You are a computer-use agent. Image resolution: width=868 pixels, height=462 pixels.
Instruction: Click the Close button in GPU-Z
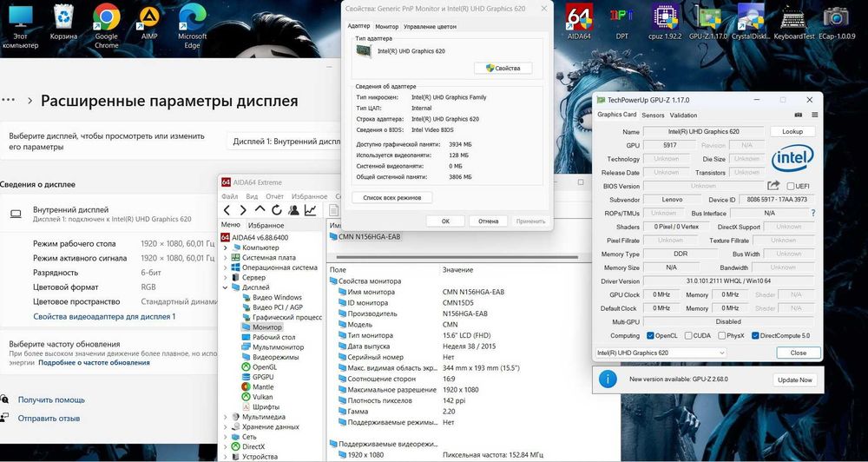(x=799, y=353)
